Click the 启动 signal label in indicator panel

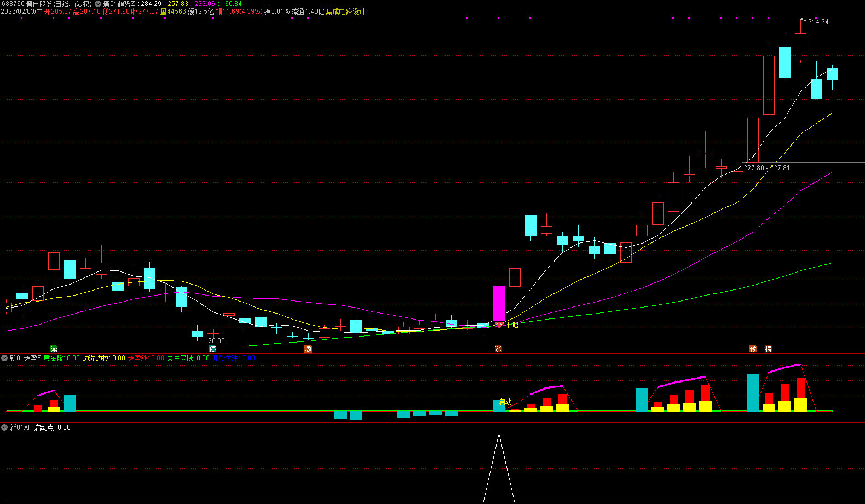[x=505, y=402]
